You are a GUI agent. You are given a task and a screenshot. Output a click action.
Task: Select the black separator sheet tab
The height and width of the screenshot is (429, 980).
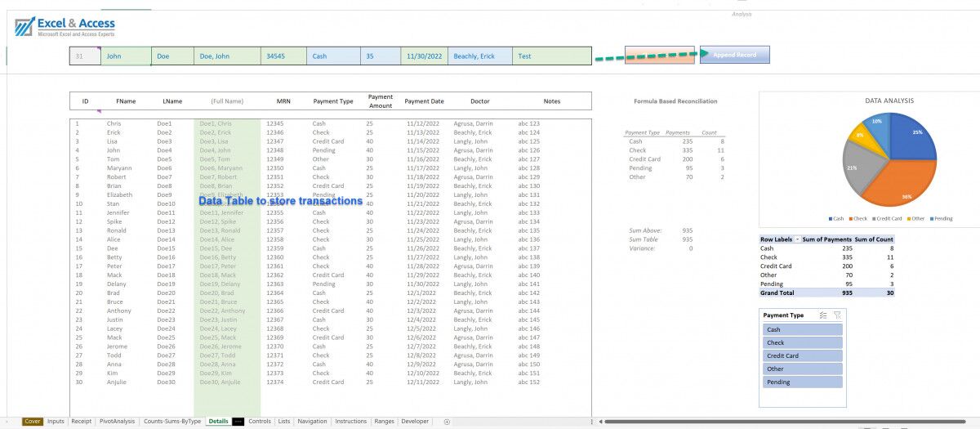click(x=238, y=422)
